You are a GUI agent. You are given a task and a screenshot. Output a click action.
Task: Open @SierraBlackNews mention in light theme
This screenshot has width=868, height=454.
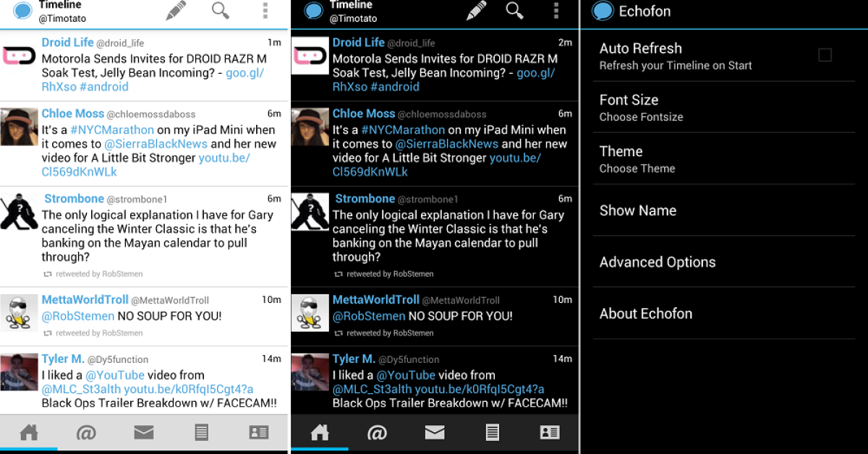pyautogui.click(x=156, y=144)
